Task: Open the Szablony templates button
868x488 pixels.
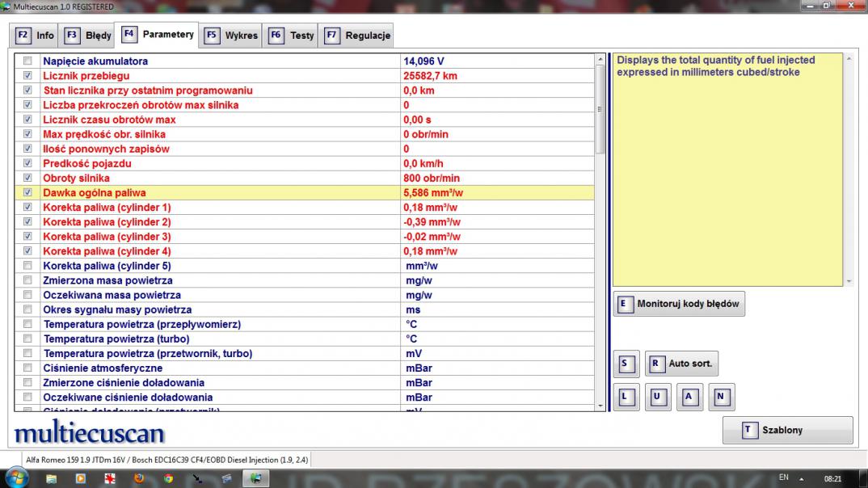Action: [787, 431]
